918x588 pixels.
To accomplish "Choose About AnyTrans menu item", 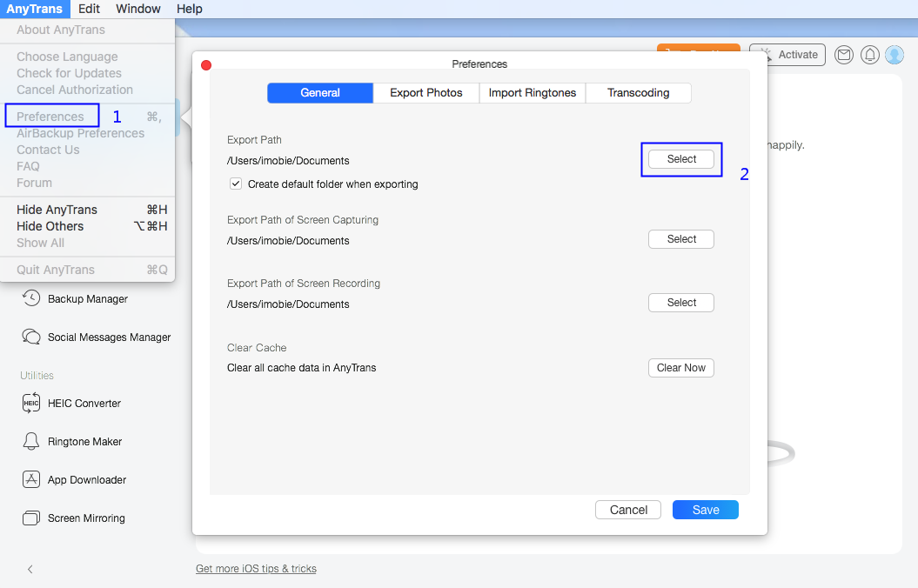I will 87,30.
